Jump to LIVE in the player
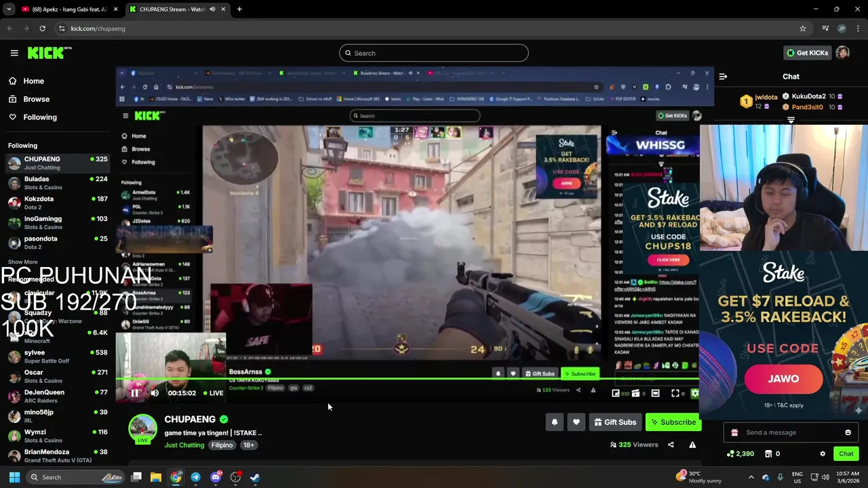868x488 pixels. [x=214, y=393]
